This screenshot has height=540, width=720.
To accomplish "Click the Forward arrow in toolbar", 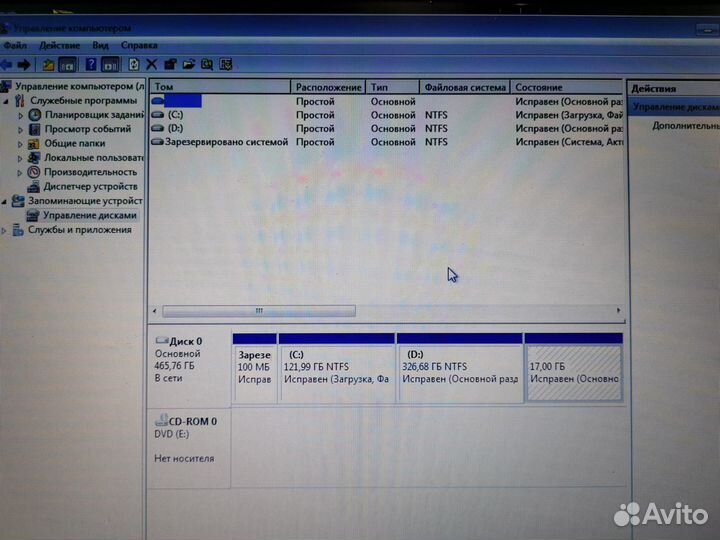I will point(24,65).
